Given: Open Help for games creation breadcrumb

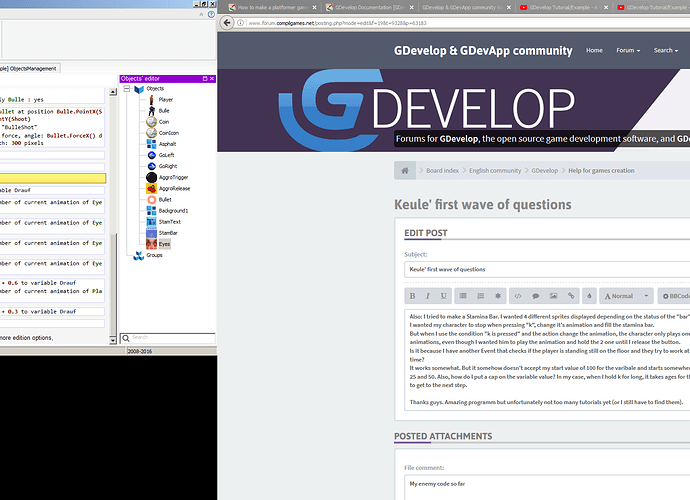Looking at the screenshot, I should pyautogui.click(x=601, y=170).
